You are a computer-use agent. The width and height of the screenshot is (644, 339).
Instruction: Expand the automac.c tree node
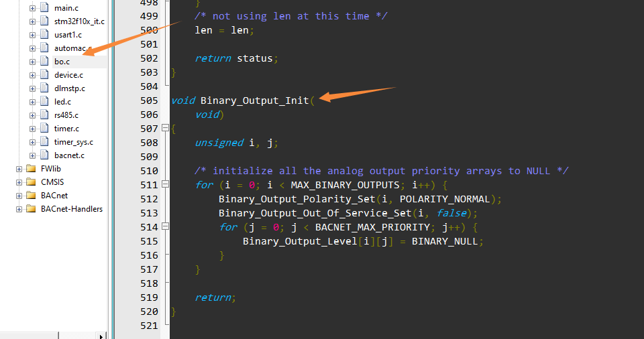click(32, 48)
